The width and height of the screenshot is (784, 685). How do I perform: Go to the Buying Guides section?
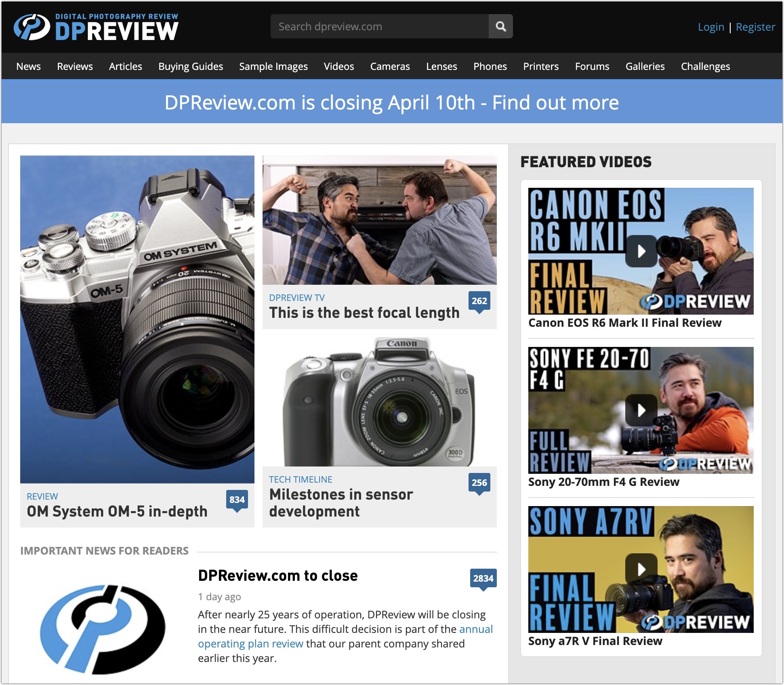[190, 67]
